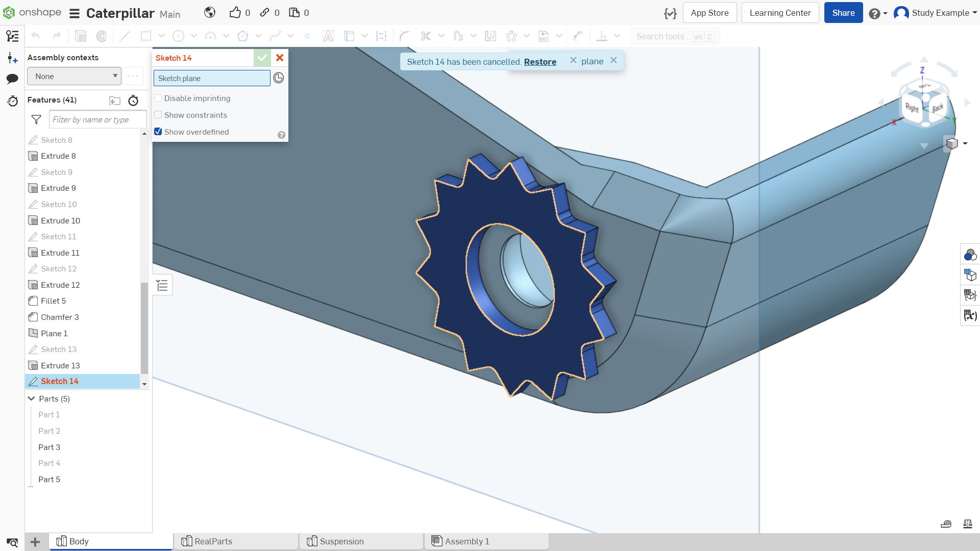Open rollback bar stopwatch icon in Features
The width and height of the screenshot is (980, 551).
click(133, 101)
